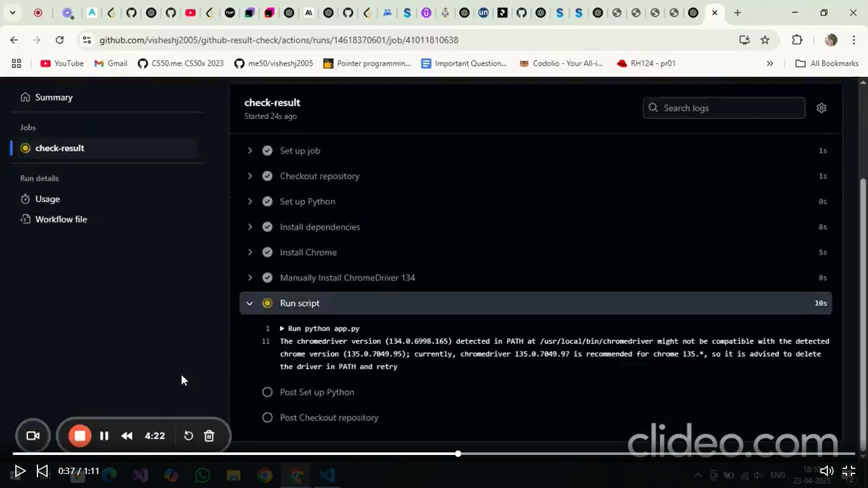Open the Summary sidebar item

pos(53,97)
